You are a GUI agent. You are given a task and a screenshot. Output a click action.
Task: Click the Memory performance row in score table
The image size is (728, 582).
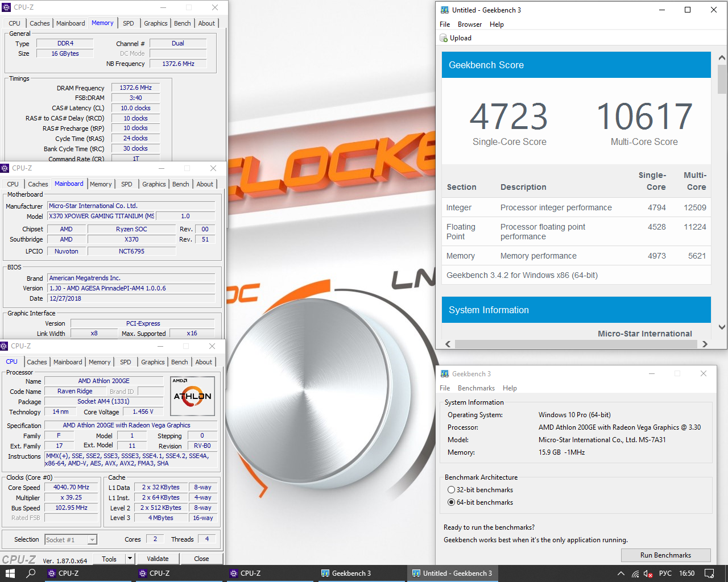[x=576, y=256]
